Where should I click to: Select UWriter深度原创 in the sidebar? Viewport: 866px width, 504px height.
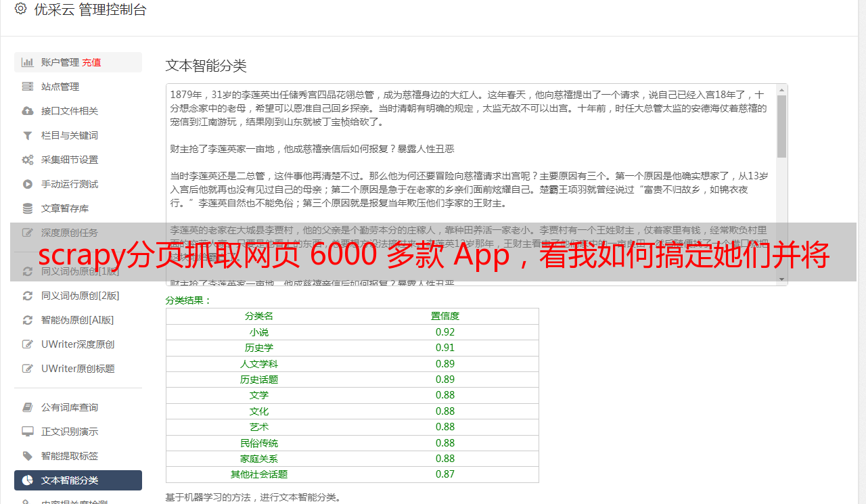pyautogui.click(x=78, y=344)
